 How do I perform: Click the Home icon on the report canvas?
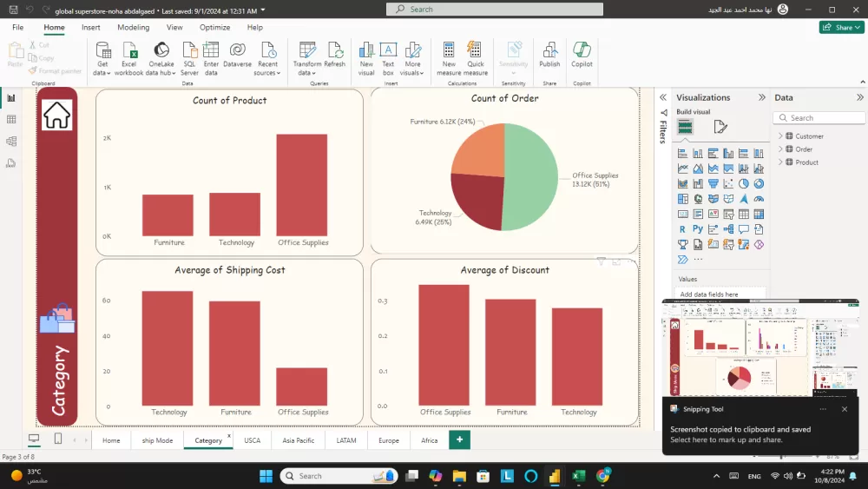tap(57, 115)
